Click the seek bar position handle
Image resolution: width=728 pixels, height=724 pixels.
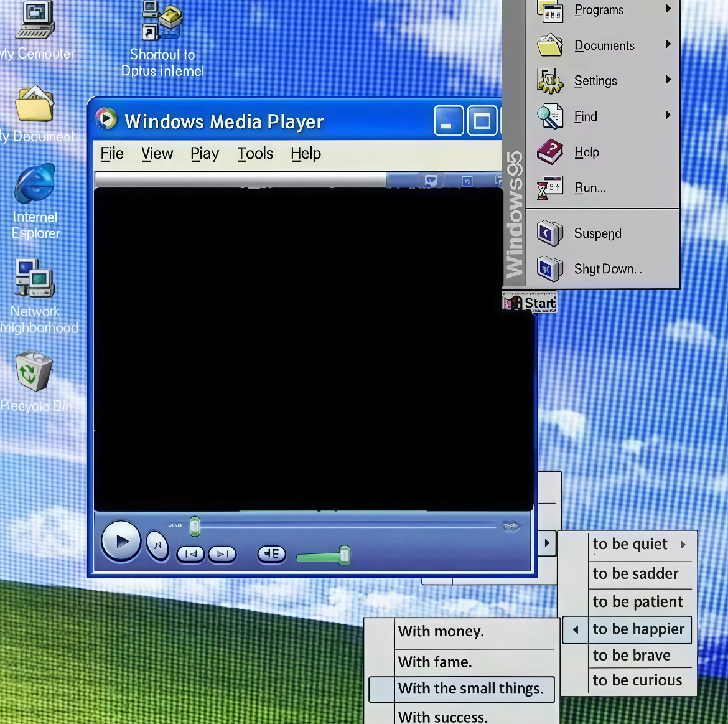(195, 526)
